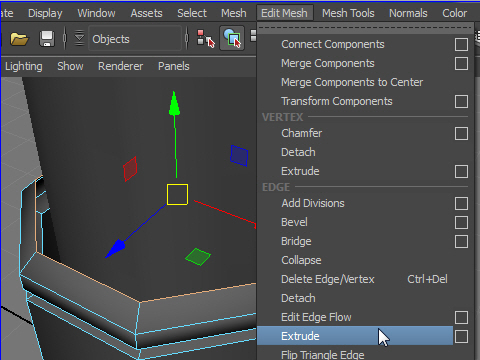Click the floppy disk save scene icon
The height and width of the screenshot is (360, 480).
(x=47, y=39)
